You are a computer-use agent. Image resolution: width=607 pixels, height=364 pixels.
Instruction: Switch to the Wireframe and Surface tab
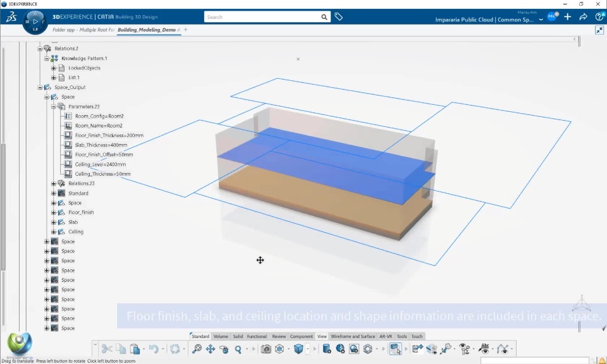click(353, 337)
